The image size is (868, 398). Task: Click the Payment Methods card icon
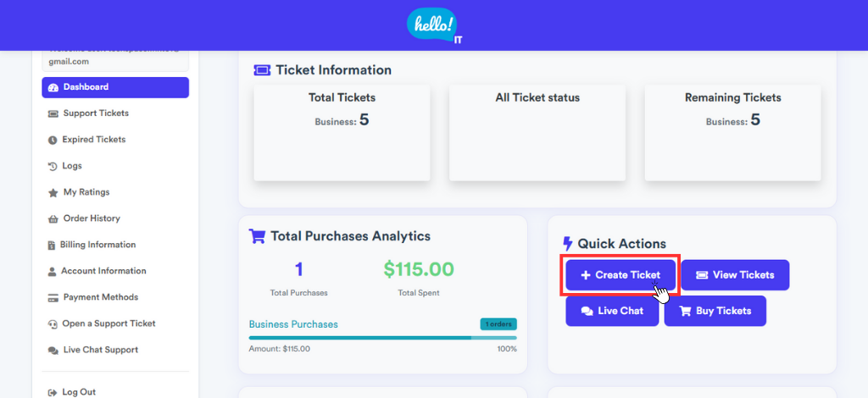pos(53,297)
